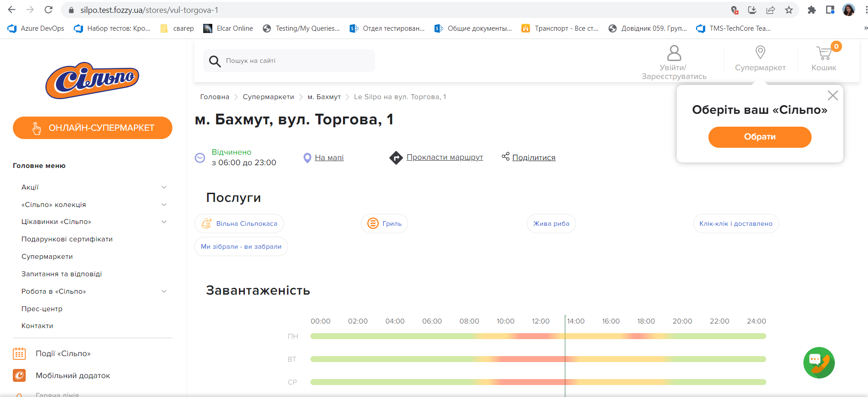The width and height of the screenshot is (868, 402).
Task: Click the СР workload bar
Action: [x=538, y=382]
